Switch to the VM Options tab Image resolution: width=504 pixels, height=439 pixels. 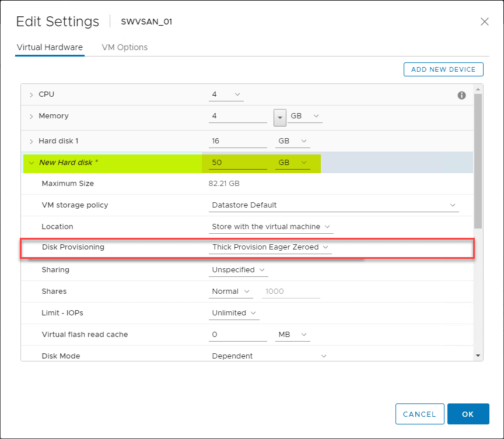coord(124,47)
